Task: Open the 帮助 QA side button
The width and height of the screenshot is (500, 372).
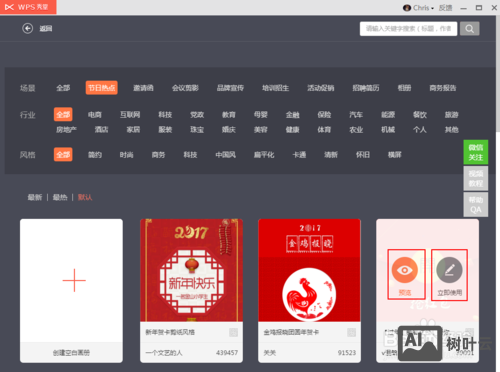Action: (476, 204)
